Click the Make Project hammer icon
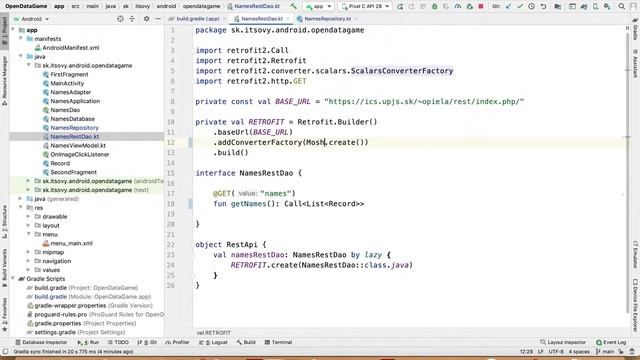This screenshot has height=360, width=640. coord(293,6)
